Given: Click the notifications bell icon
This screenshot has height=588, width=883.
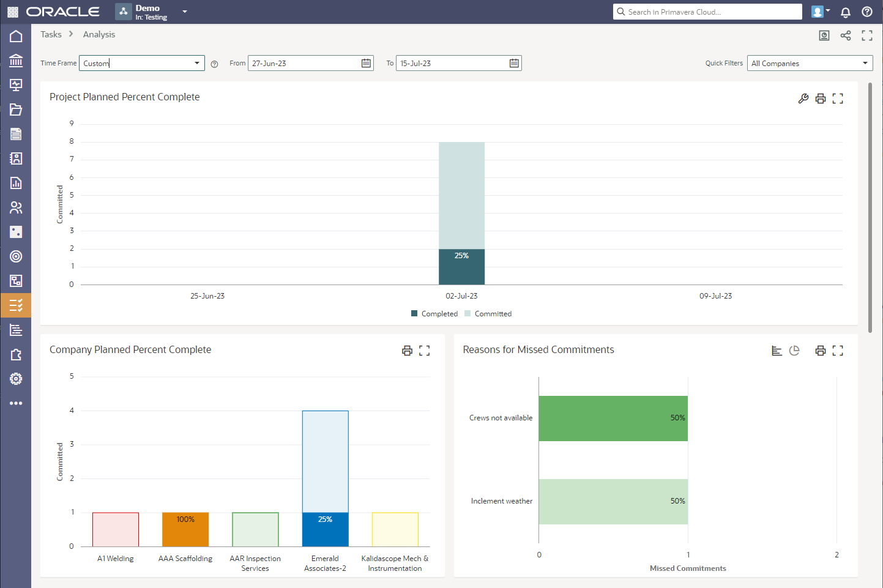Looking at the screenshot, I should pos(846,12).
